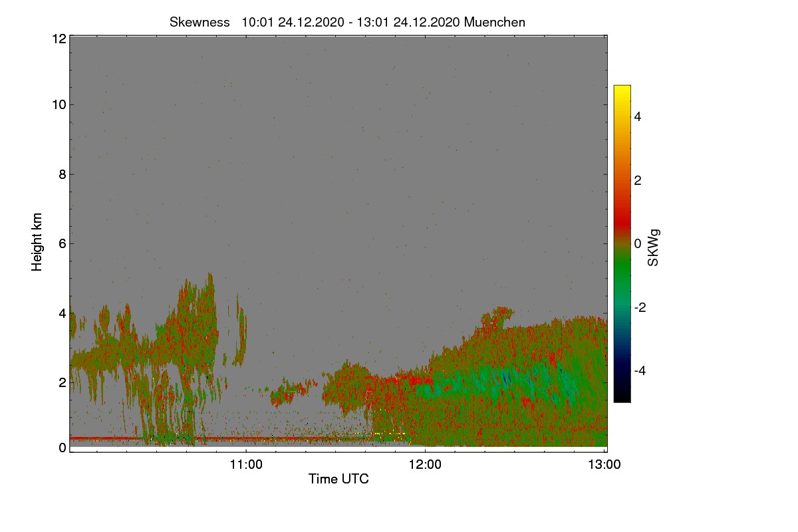Click the plot title reading Skewness Muenchen

347,22
